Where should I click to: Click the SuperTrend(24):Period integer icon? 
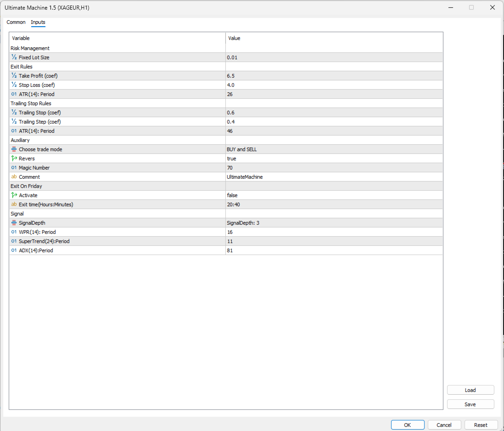(x=14, y=241)
